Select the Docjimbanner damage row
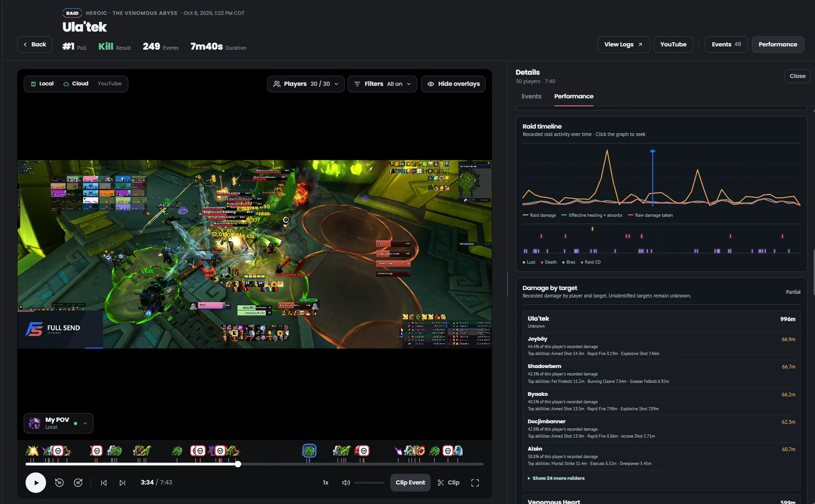This screenshot has width=815, height=504. tap(661, 429)
